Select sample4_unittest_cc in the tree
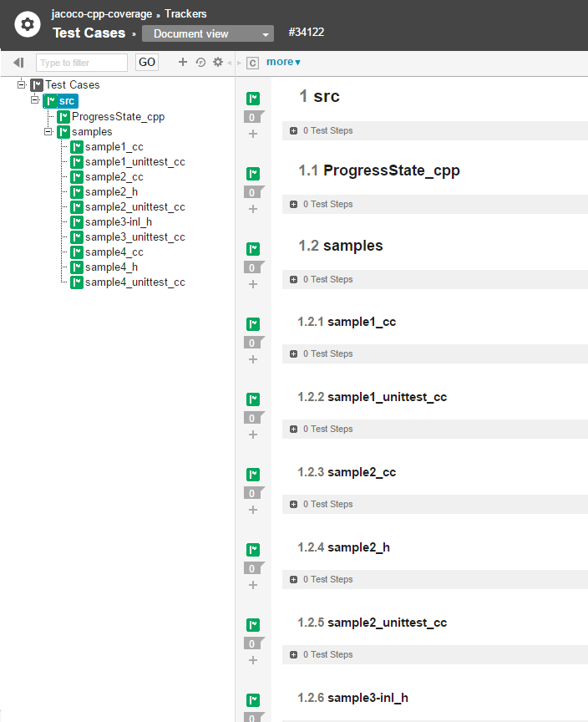This screenshot has height=722, width=588. pos(134,282)
